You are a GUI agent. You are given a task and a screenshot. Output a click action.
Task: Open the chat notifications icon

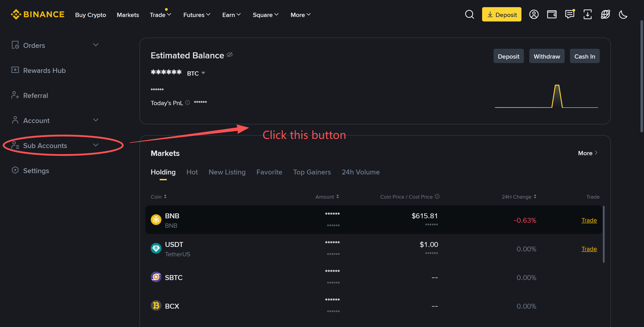coord(570,15)
